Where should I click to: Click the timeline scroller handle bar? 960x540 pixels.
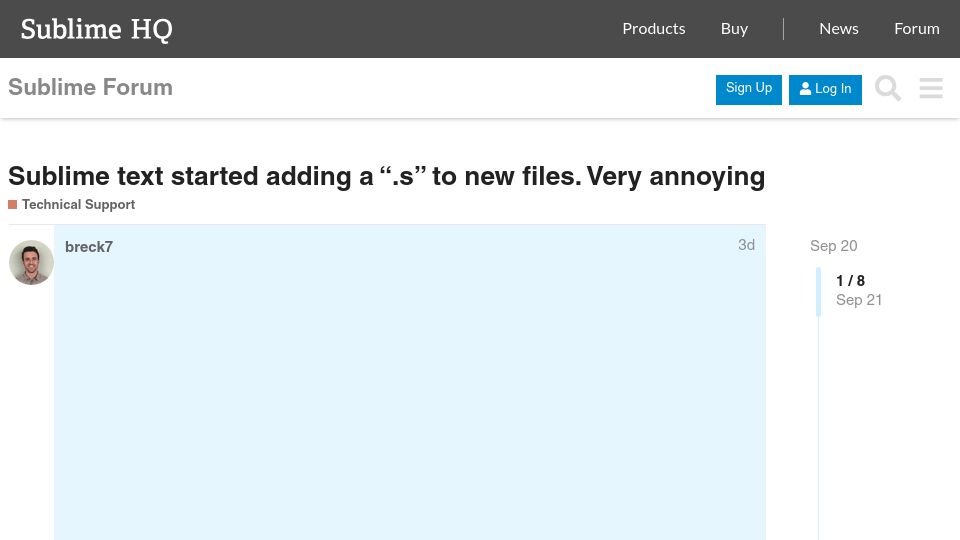(818, 291)
